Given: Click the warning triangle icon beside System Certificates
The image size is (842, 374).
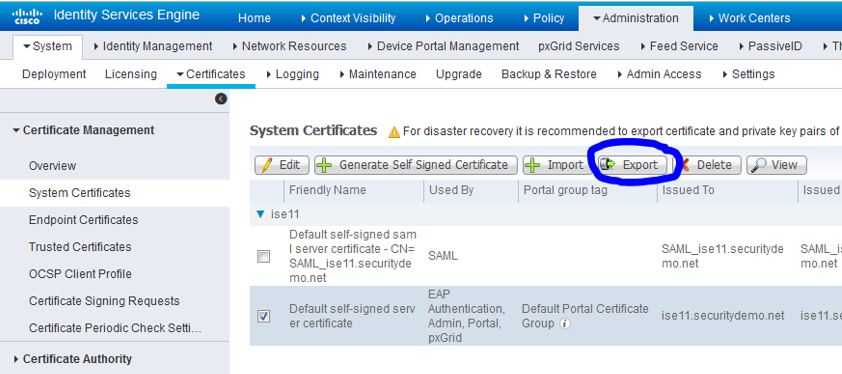Looking at the screenshot, I should coord(394,132).
